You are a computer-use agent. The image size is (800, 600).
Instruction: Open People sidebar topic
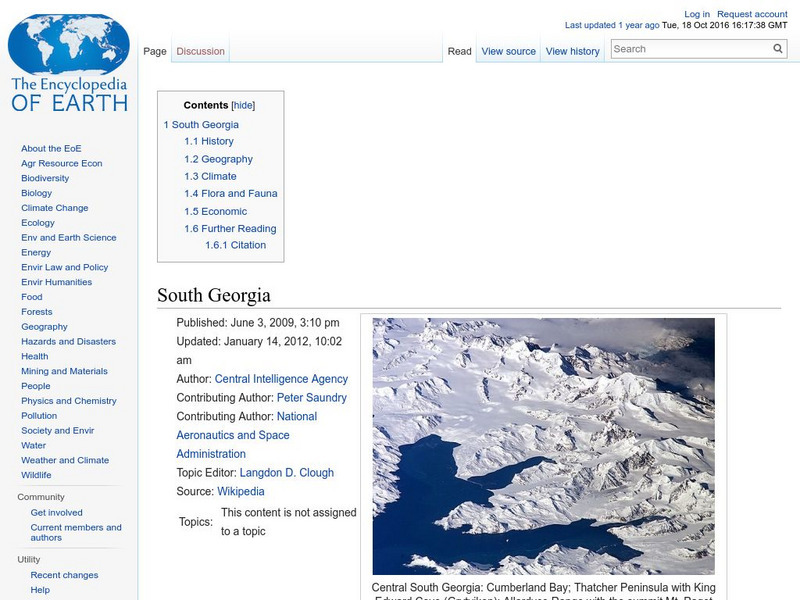pos(36,386)
